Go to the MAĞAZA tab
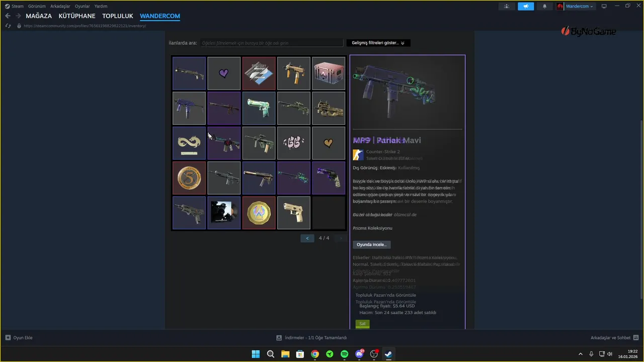This screenshot has height=362, width=644. point(39,16)
